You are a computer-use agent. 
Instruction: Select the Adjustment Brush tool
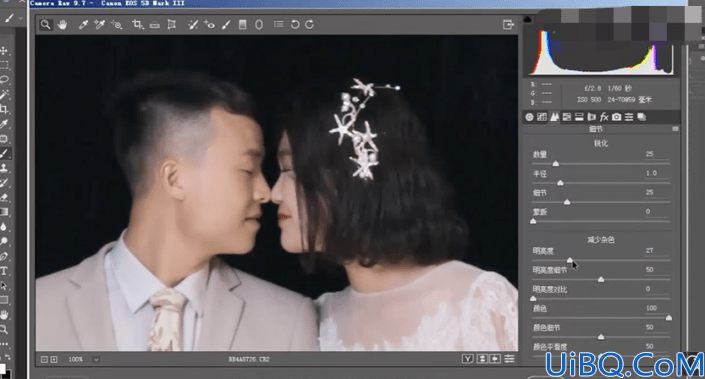(x=226, y=25)
